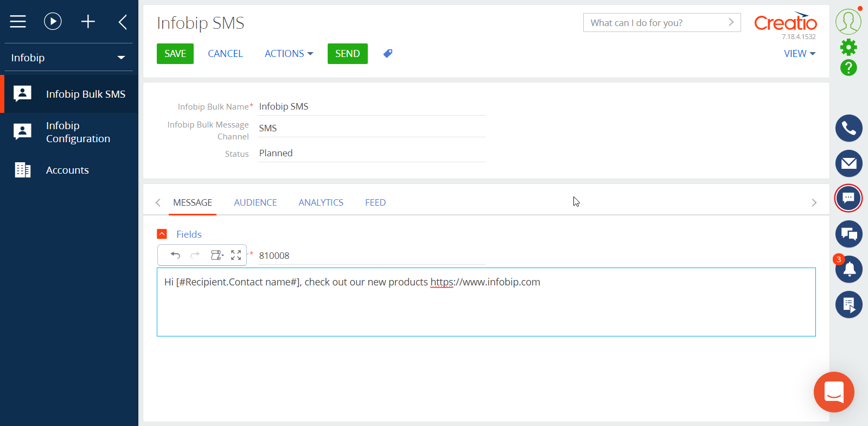
Task: Click the Accounts building icon
Action: click(x=22, y=170)
